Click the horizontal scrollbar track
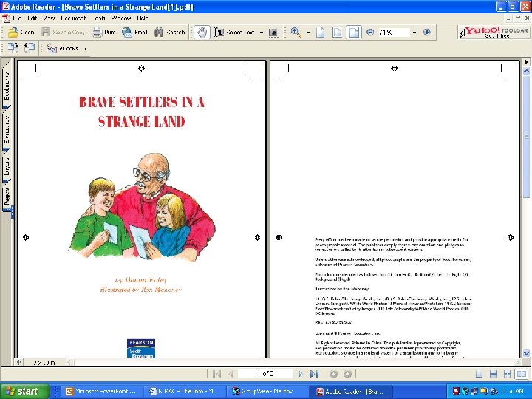 click(292, 362)
